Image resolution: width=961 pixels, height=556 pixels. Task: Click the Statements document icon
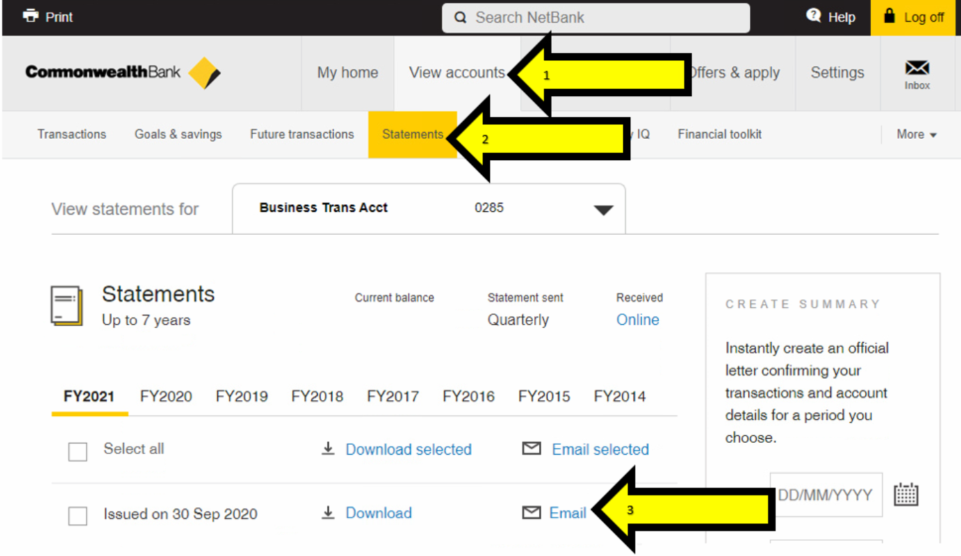click(66, 305)
